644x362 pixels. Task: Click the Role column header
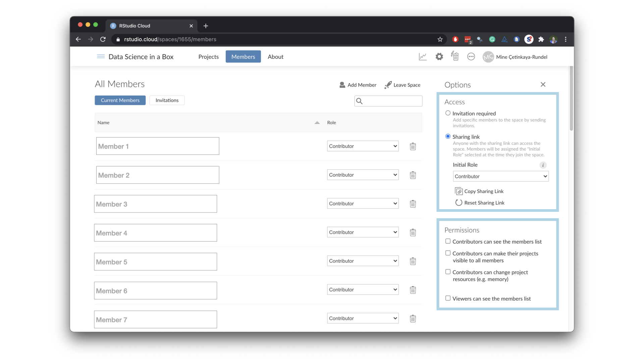click(331, 123)
